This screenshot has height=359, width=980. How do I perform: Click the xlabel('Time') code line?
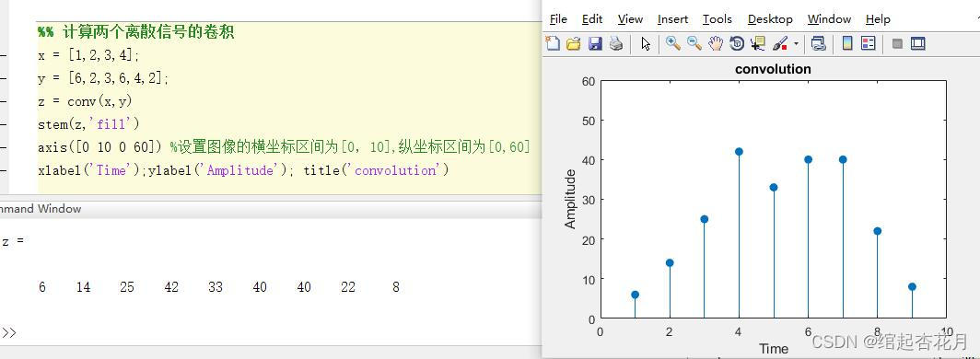tap(243, 170)
